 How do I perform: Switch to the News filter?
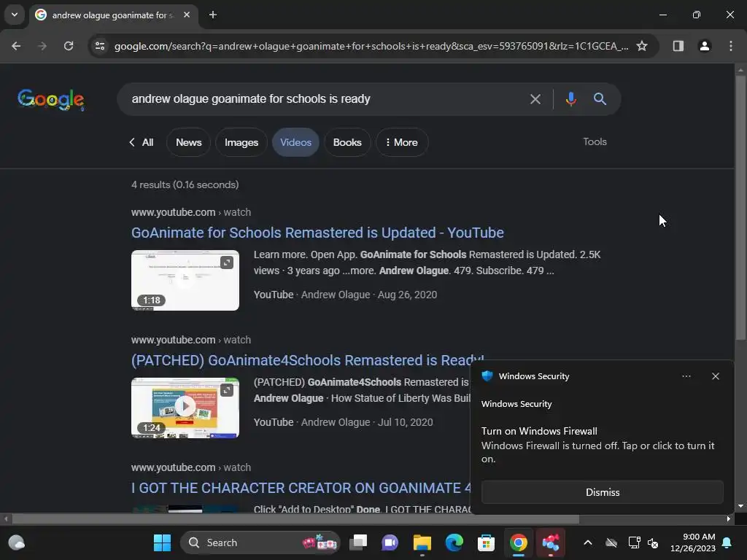click(x=189, y=142)
